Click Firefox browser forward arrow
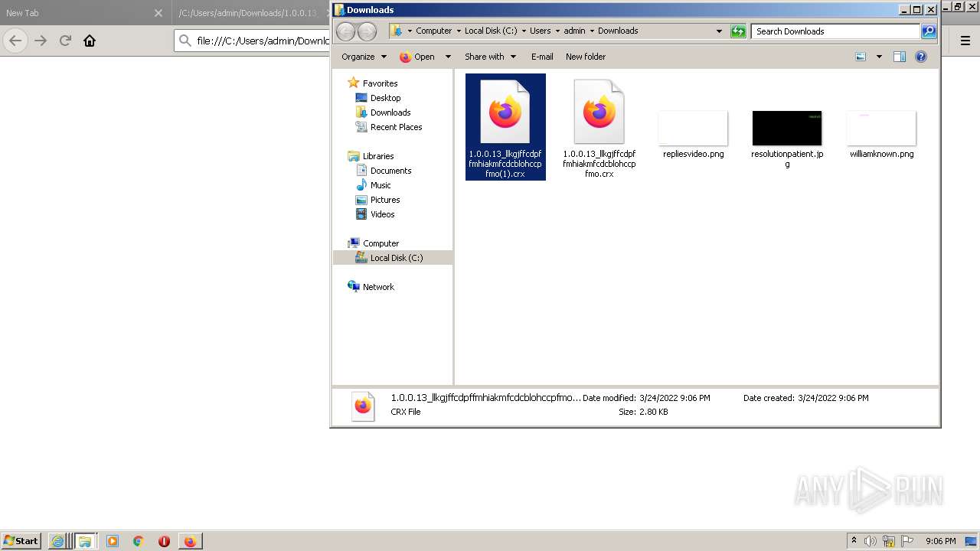980x551 pixels. (41, 41)
